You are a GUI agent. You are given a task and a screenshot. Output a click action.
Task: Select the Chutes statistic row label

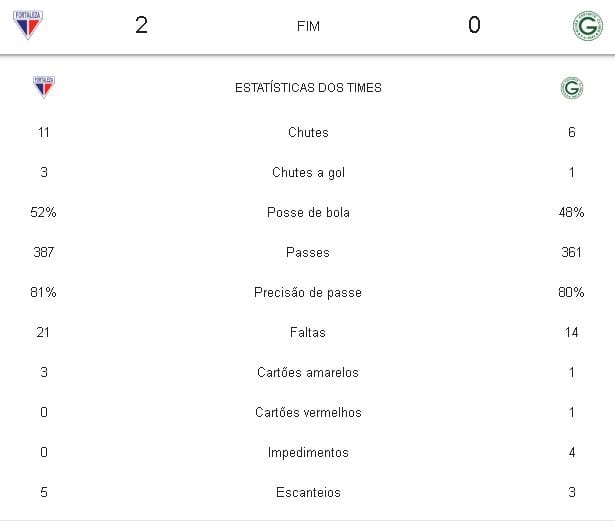point(308,132)
